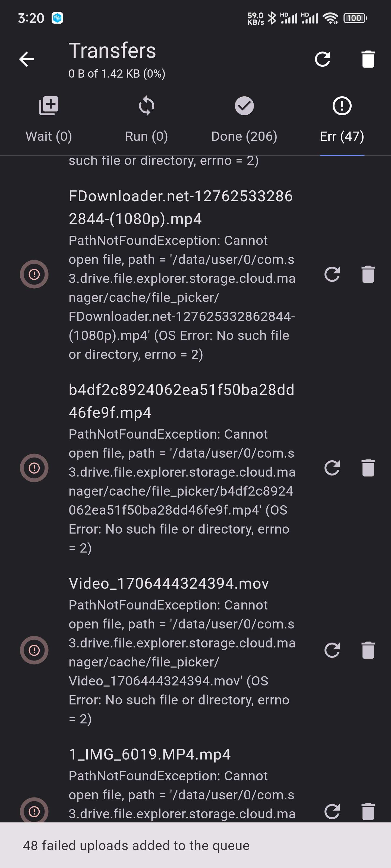Tap the failed uploads queue notification
Screen dimensions: 391x868
pyautogui.click(x=195, y=845)
